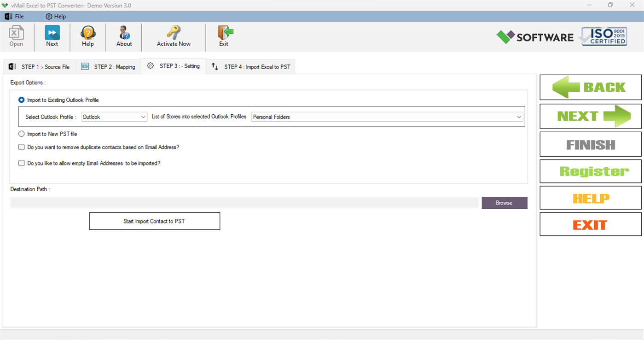Click the Exit door icon in the toolbar
The width and height of the screenshot is (644, 340).
click(224, 36)
